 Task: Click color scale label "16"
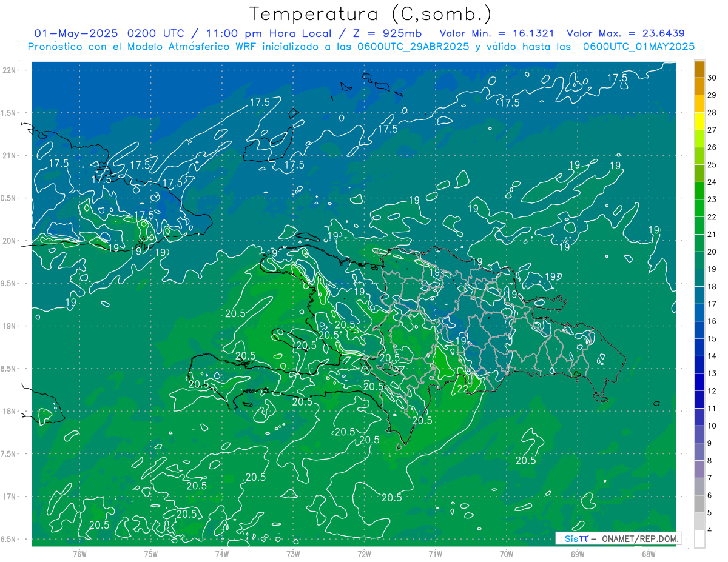pyautogui.click(x=712, y=321)
